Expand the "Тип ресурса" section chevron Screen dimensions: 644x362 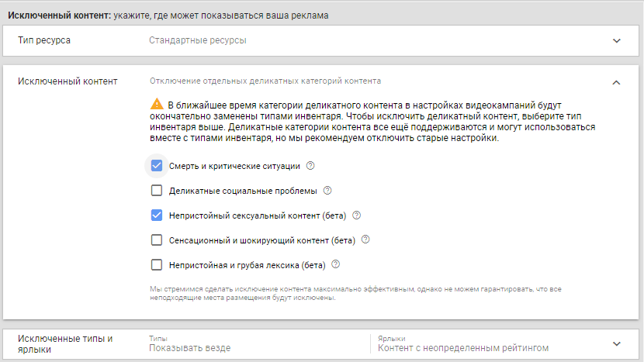click(617, 41)
